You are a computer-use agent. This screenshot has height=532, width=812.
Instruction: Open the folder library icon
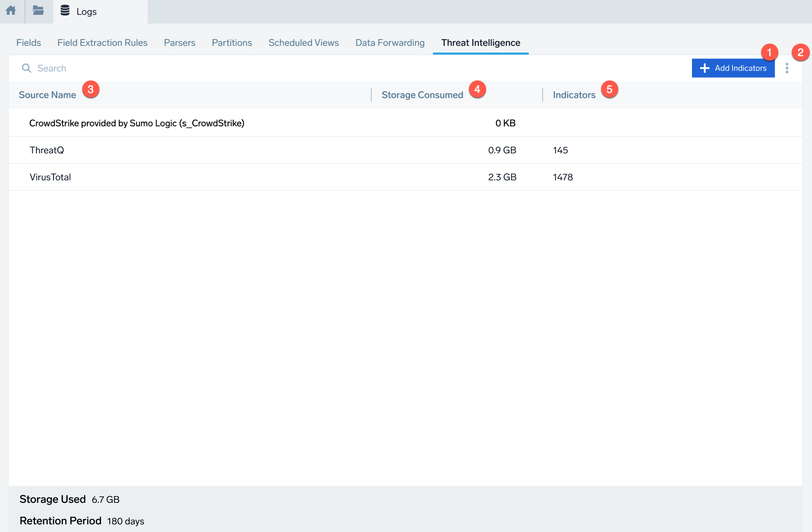coord(38,10)
